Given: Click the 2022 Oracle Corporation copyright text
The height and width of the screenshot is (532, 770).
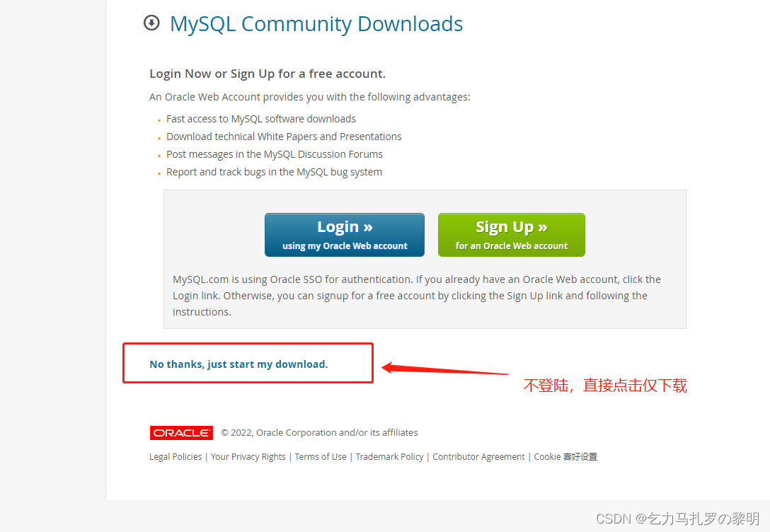Looking at the screenshot, I should click(319, 432).
